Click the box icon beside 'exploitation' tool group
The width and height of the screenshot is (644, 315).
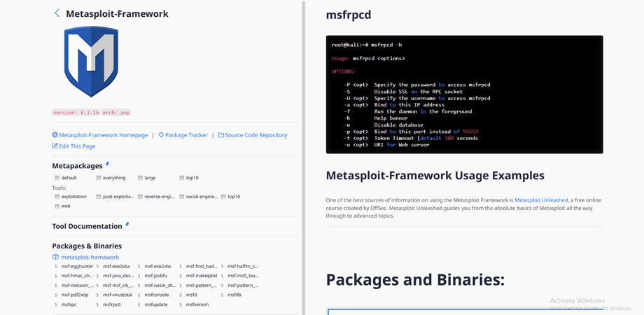pos(57,196)
